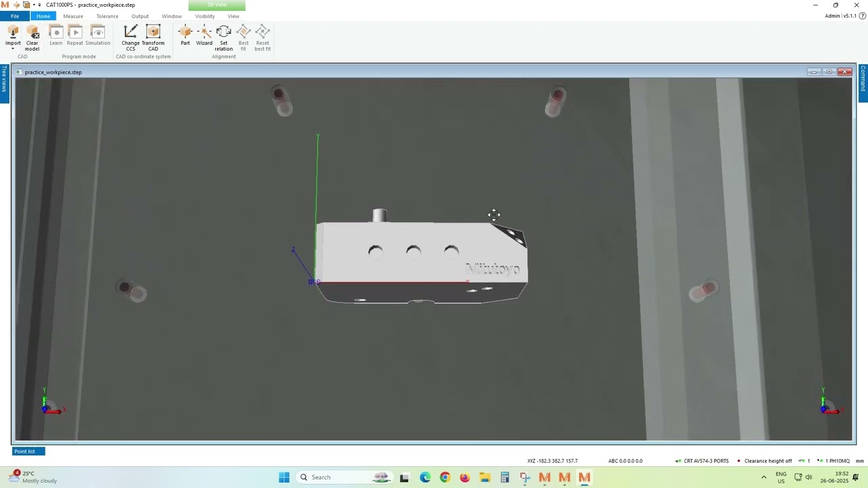Open the help question mark icon
868x488 pixels.
coord(863,16)
